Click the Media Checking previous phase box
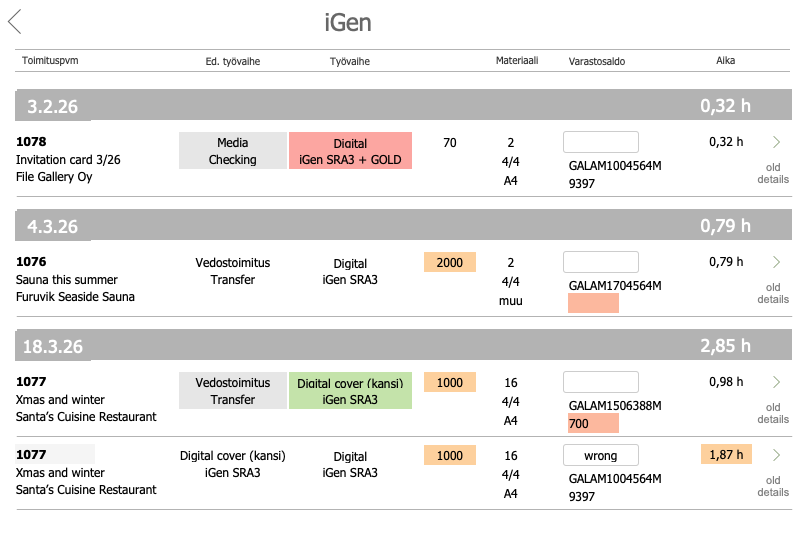Viewport: 804px width, 535px height. 232,151
